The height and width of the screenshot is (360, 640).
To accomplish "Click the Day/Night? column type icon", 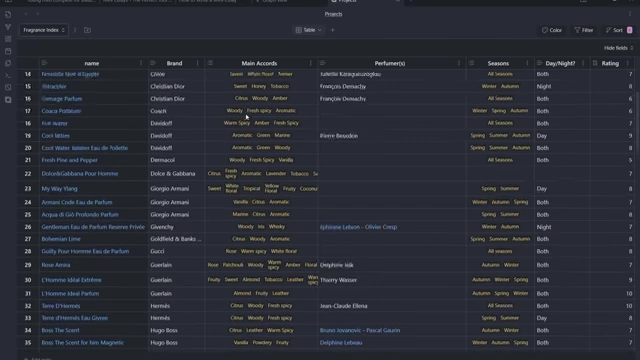I will (x=539, y=63).
